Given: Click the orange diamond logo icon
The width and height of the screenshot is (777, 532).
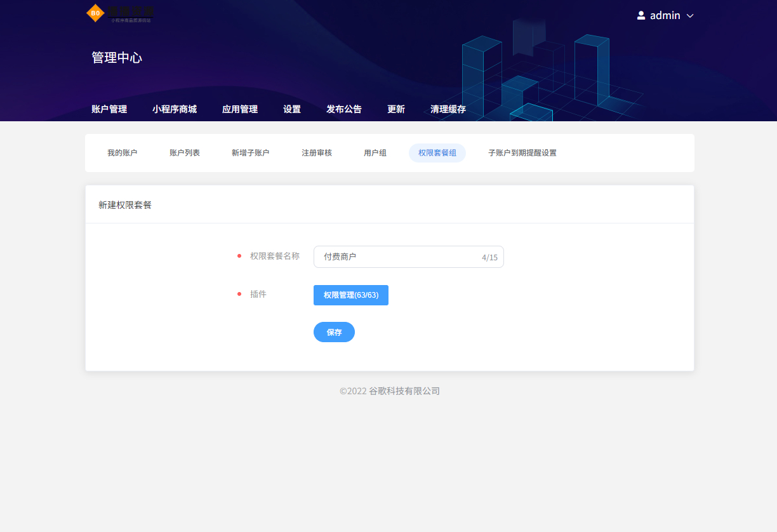Looking at the screenshot, I should point(95,13).
